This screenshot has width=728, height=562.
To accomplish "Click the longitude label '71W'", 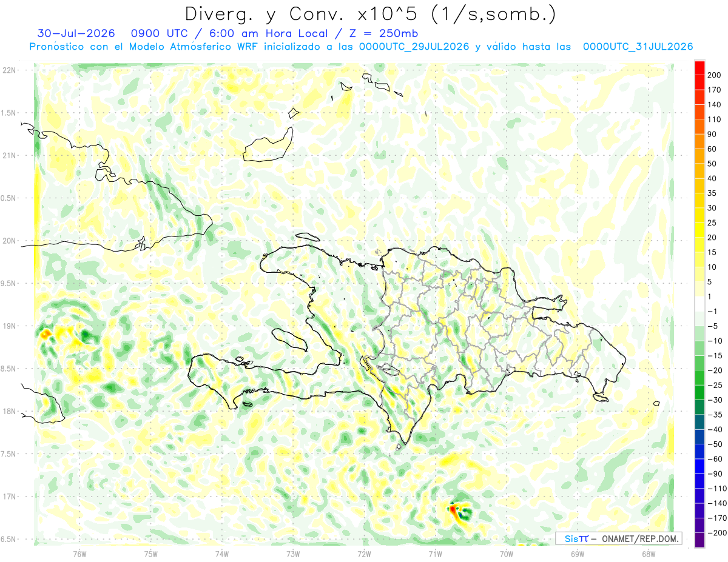I will (x=435, y=554).
